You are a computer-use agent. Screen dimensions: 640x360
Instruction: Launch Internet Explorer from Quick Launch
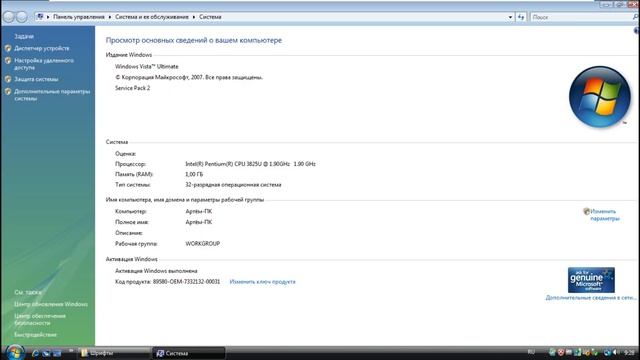pos(35,353)
